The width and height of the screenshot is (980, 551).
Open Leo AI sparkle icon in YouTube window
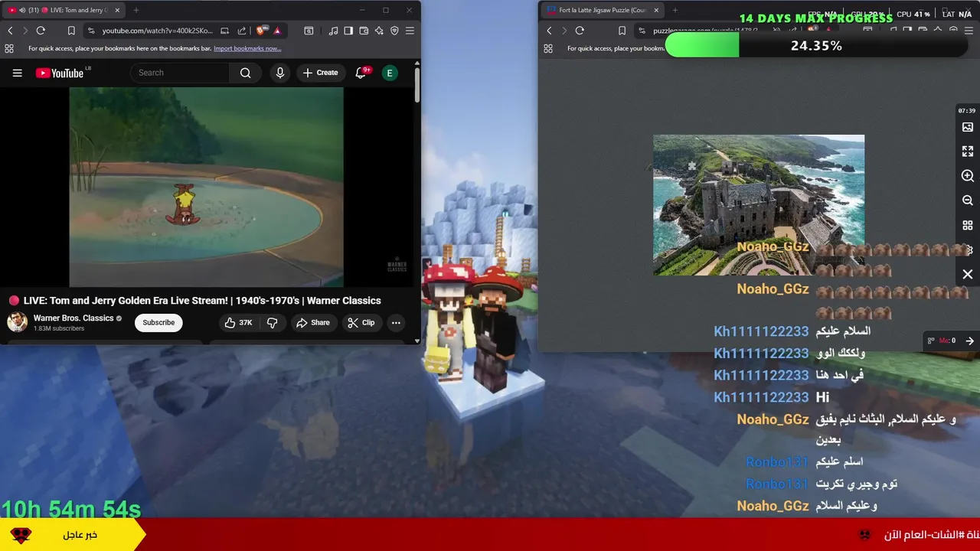(x=379, y=31)
